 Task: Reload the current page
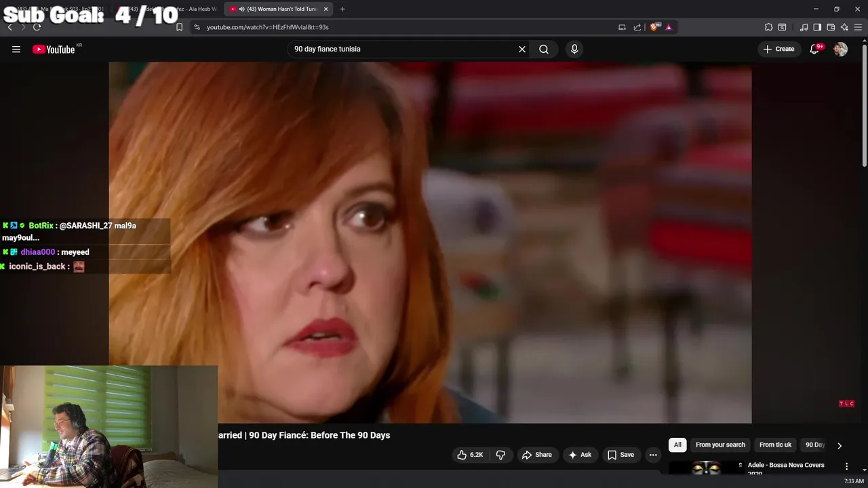click(x=37, y=27)
